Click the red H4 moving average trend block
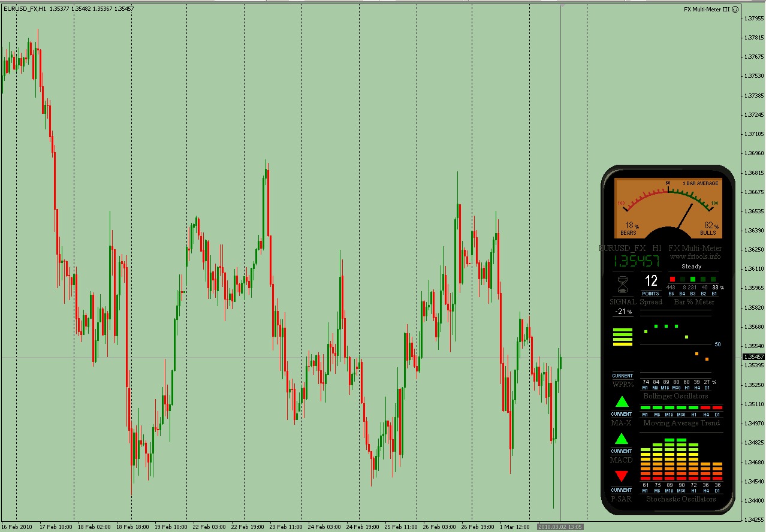The image size is (766, 532). point(706,407)
